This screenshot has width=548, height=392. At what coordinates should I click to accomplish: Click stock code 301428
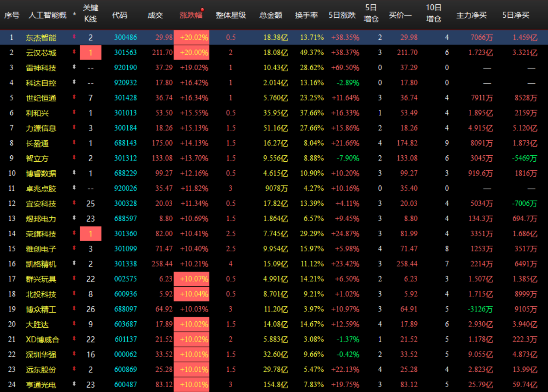tap(126, 98)
